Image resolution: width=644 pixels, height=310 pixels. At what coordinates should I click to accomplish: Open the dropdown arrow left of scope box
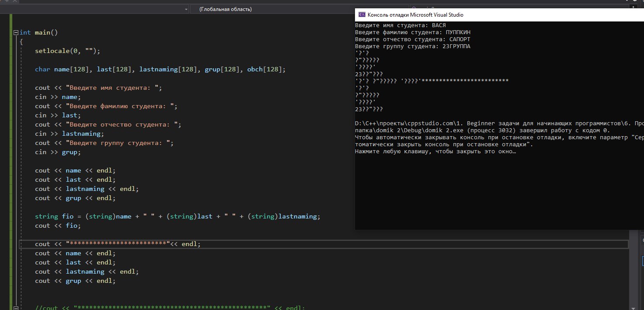point(185,9)
